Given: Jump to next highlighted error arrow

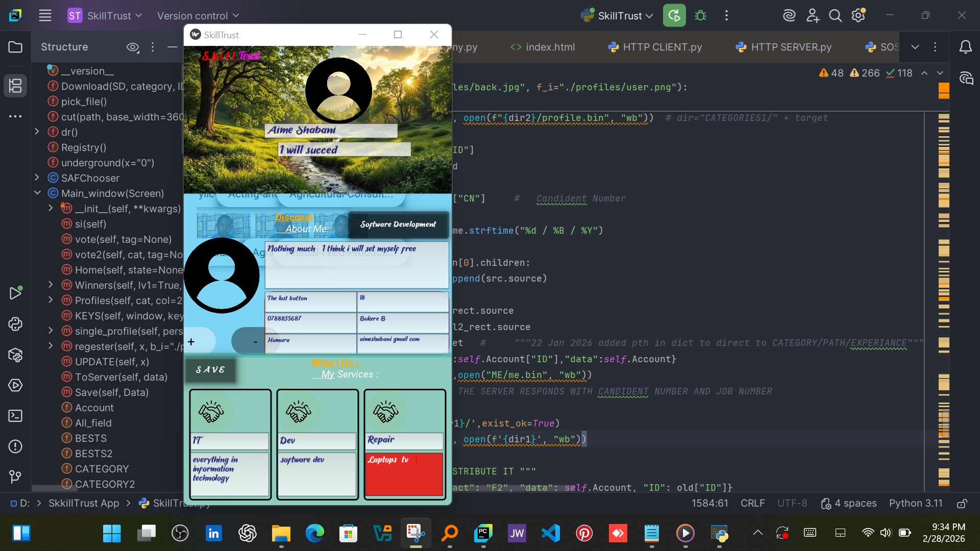Looking at the screenshot, I should pos(940,73).
